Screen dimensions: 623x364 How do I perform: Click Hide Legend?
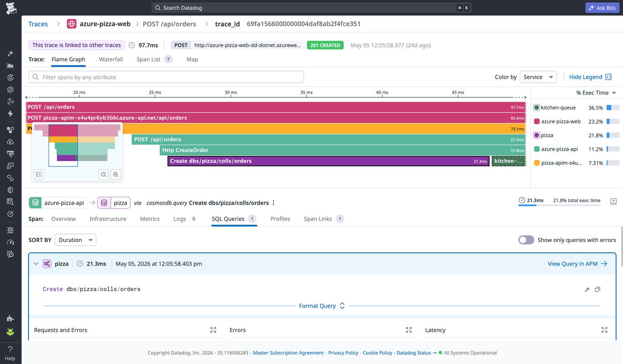tap(590, 77)
